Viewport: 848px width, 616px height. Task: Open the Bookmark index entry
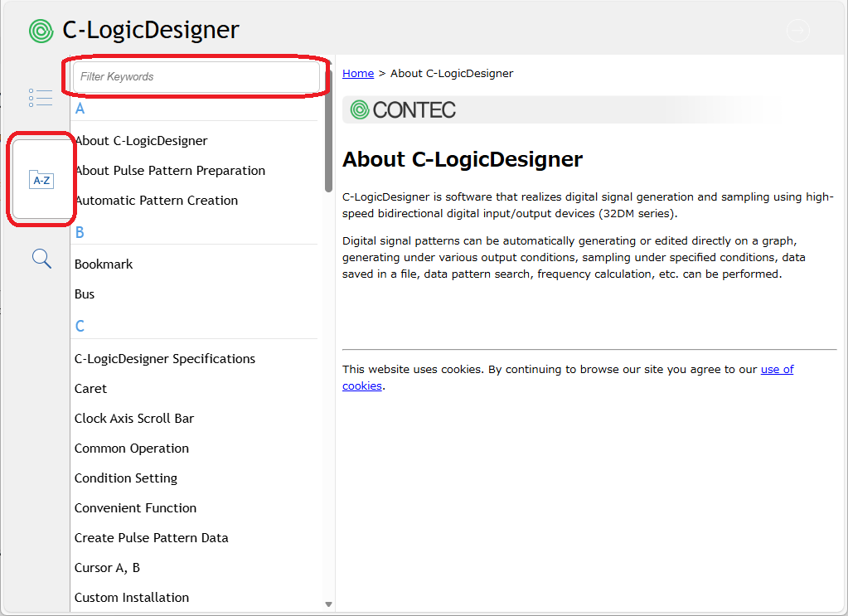pos(104,264)
